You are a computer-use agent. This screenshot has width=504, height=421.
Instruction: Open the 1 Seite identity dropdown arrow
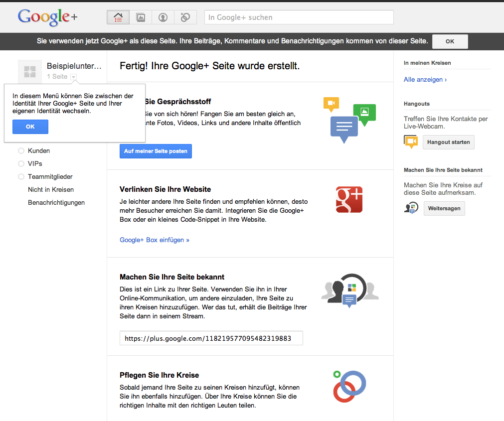[x=74, y=77]
